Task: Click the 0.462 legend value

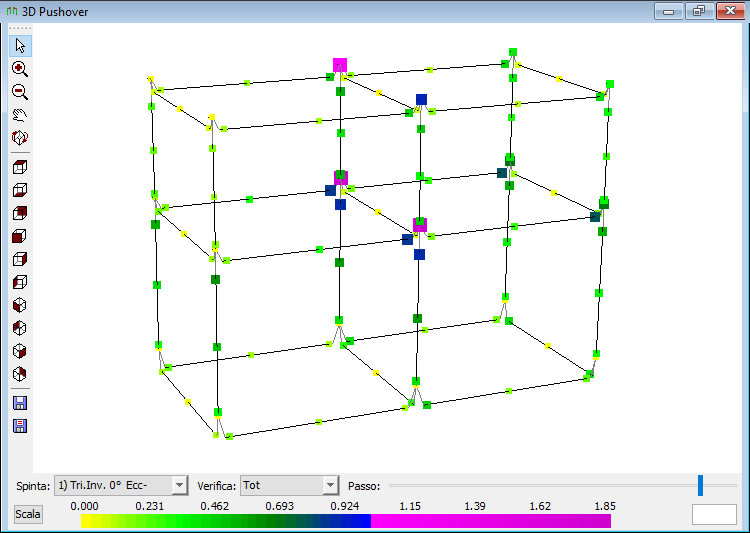Action: tap(214, 506)
